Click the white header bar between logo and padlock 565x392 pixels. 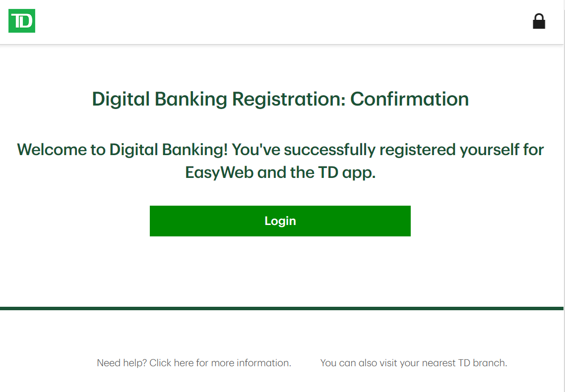[284, 22]
